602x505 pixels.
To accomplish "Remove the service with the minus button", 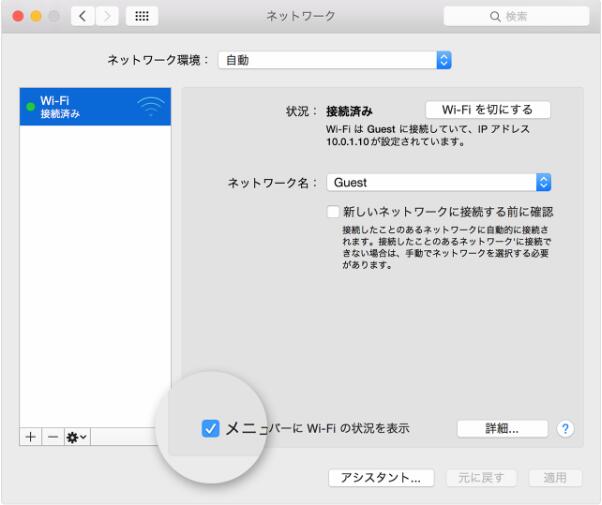I will [x=53, y=437].
